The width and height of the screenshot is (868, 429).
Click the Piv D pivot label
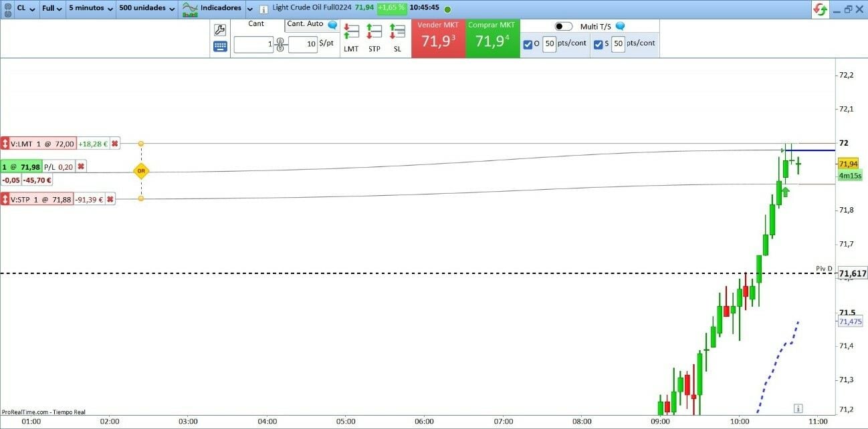(824, 269)
